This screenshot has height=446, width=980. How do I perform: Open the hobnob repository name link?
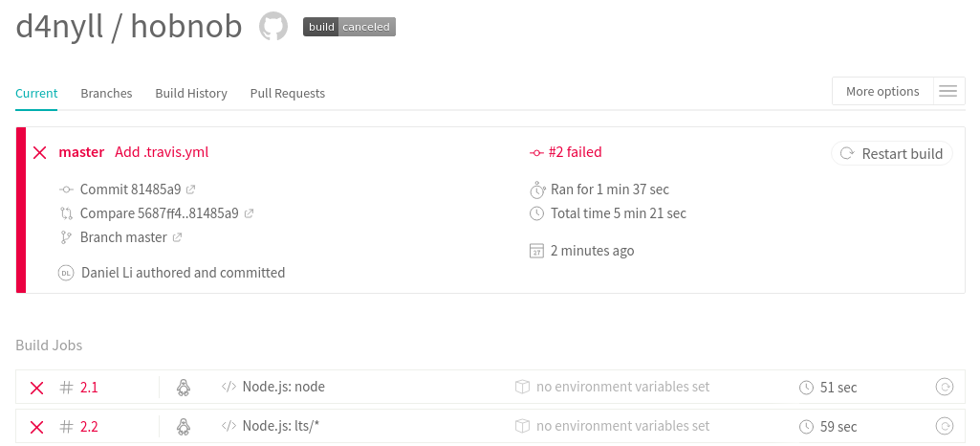(186, 27)
